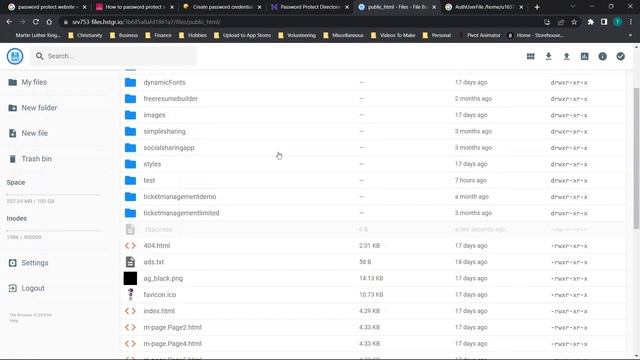Click the file list vertical scrollbar
This screenshot has height=360, width=640.
pyautogui.click(x=636, y=158)
